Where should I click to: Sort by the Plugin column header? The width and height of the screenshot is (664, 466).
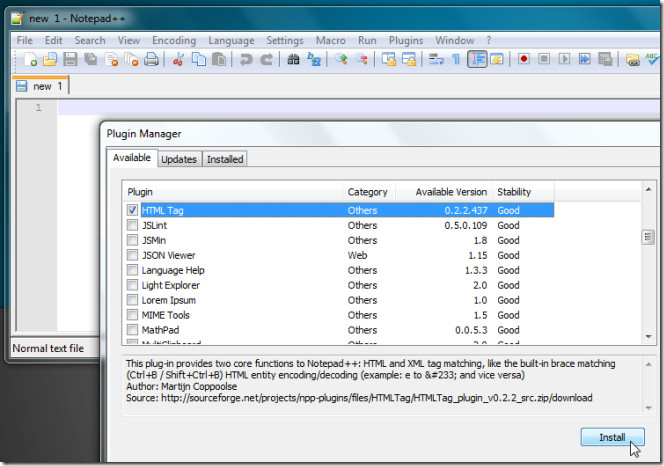(x=232, y=192)
